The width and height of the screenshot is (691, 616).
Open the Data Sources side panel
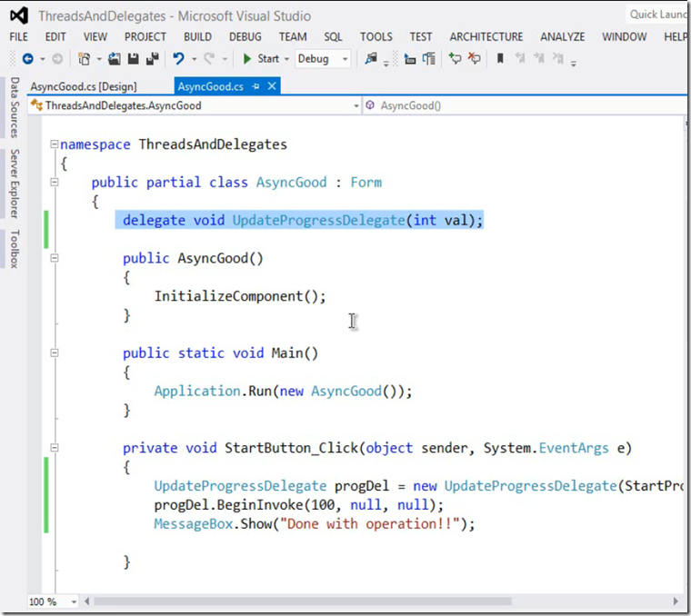pos(15,107)
